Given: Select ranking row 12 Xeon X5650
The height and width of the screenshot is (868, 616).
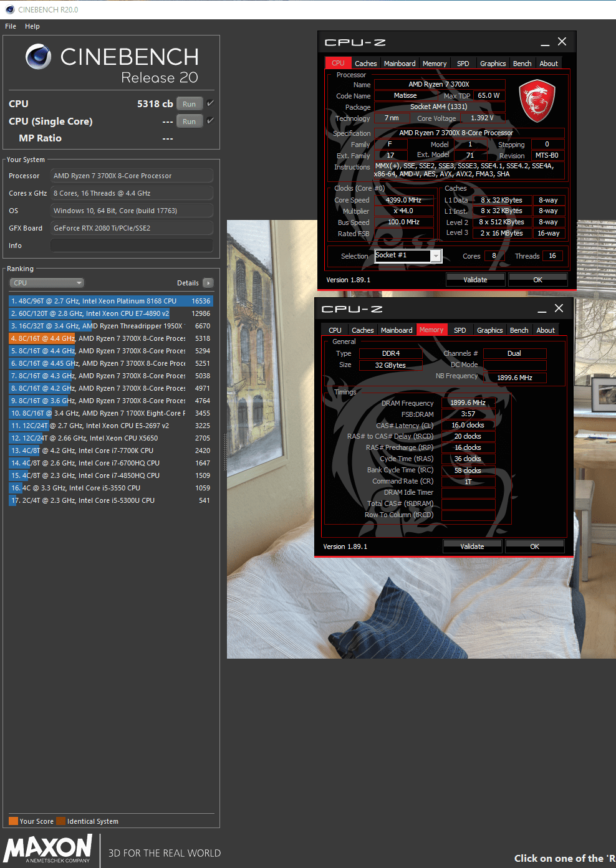Looking at the screenshot, I should tap(111, 438).
